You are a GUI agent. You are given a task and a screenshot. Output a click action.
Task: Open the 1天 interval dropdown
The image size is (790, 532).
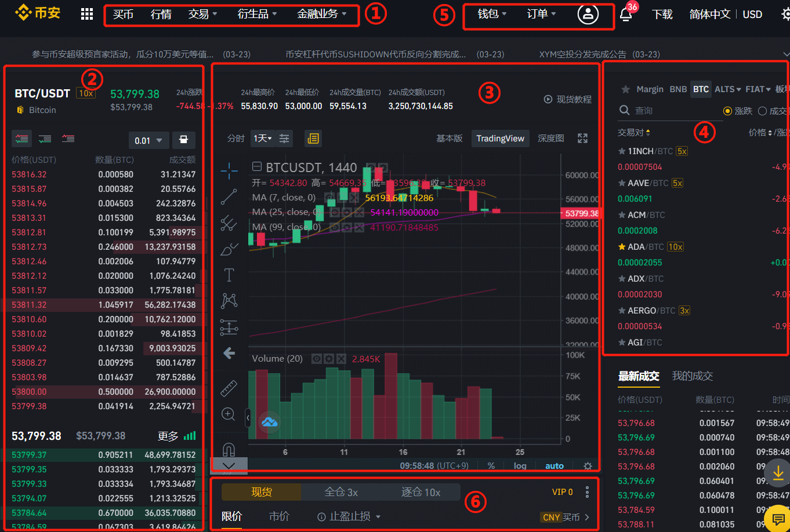[263, 139]
